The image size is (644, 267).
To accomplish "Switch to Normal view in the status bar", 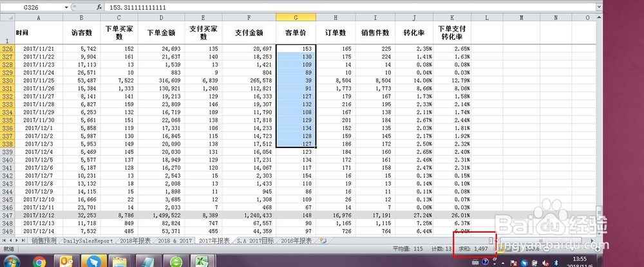I will pos(501,249).
